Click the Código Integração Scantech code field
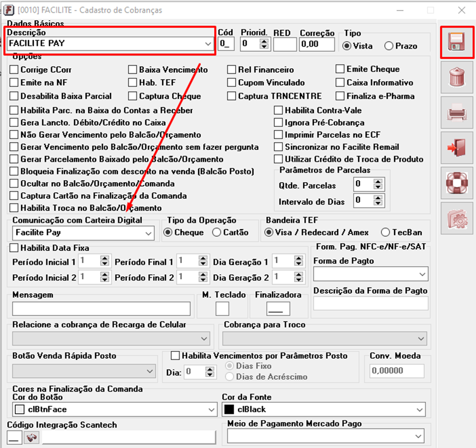The height and width of the screenshot is (448, 476). 14,437
